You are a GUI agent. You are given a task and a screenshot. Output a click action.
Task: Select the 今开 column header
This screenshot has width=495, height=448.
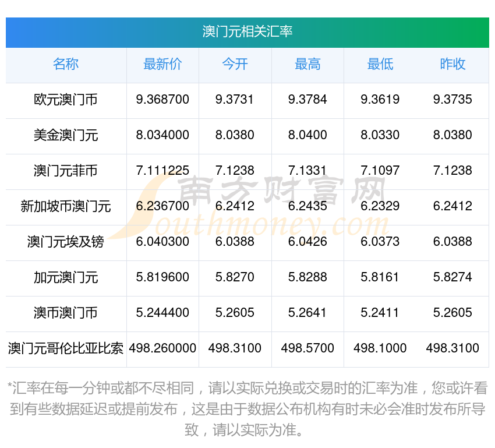pos(235,64)
